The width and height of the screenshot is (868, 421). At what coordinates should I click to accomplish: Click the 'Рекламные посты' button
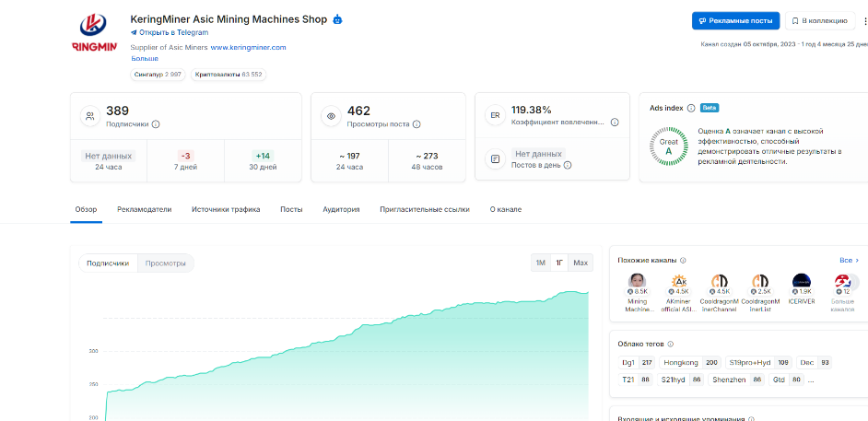[735, 20]
